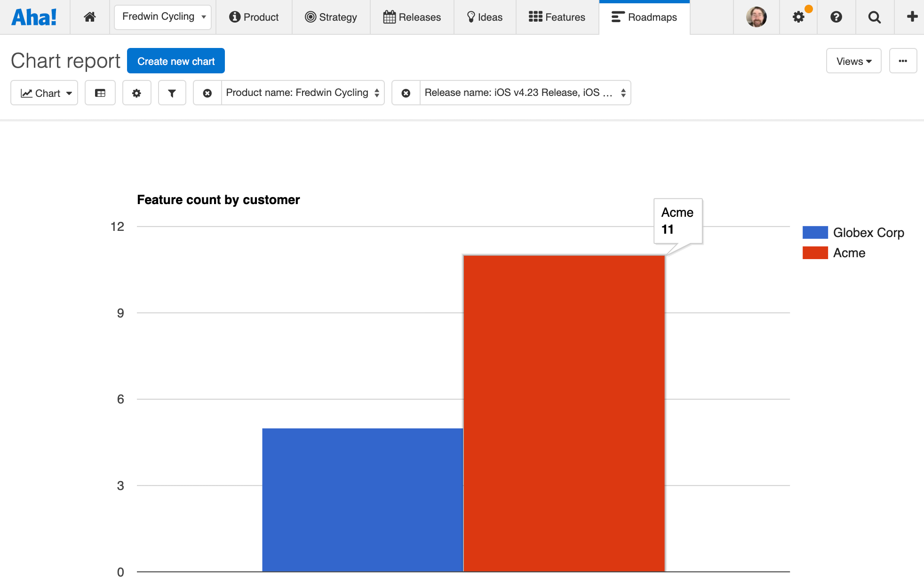Go to the home icon
The height and width of the screenshot is (584, 924).
(90, 17)
